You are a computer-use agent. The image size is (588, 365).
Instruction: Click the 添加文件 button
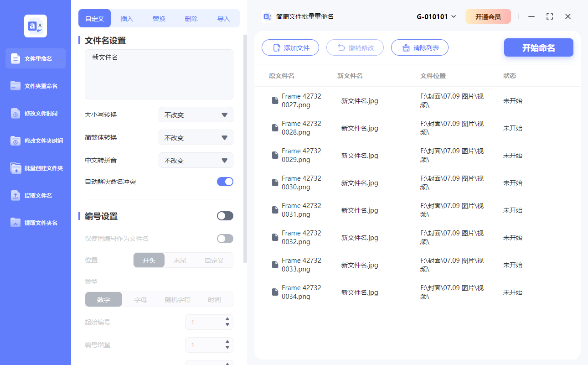pyautogui.click(x=290, y=47)
